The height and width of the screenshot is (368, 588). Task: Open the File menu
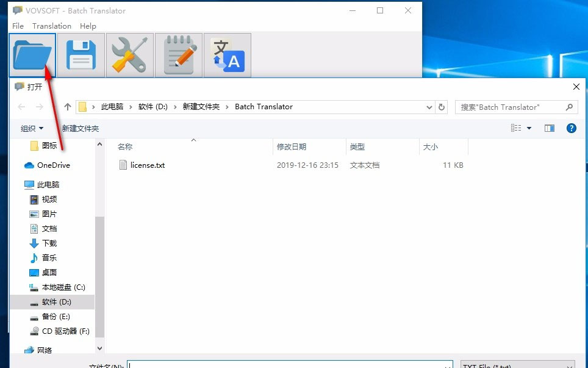(x=17, y=26)
